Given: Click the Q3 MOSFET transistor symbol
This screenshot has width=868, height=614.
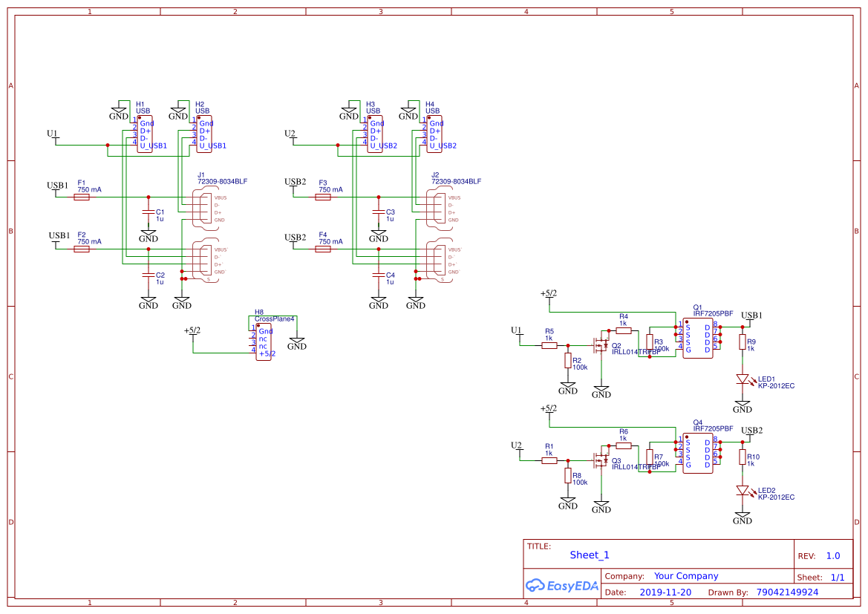Looking at the screenshot, I should (x=601, y=460).
